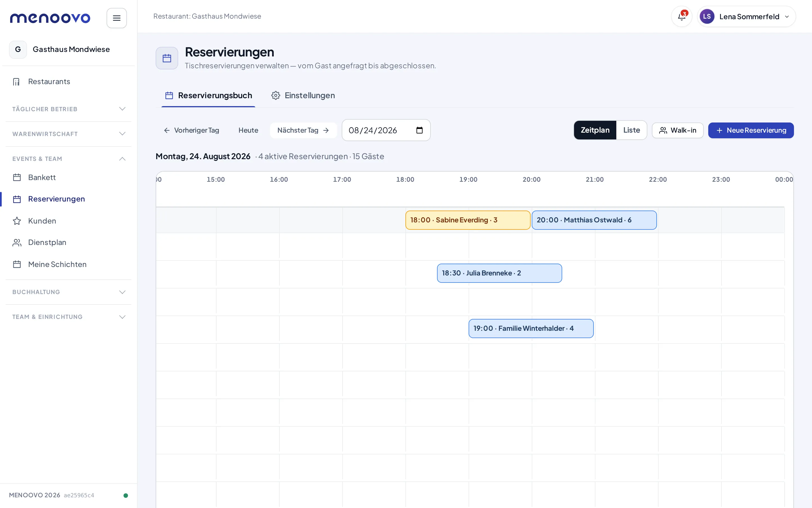Select Reservierungen in sidebar

(x=69, y=199)
